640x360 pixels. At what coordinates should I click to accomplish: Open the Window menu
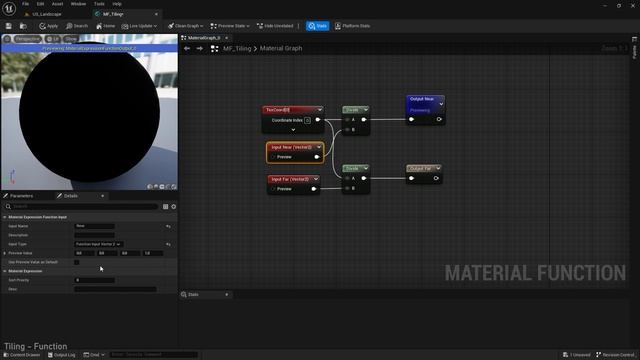(x=78, y=4)
